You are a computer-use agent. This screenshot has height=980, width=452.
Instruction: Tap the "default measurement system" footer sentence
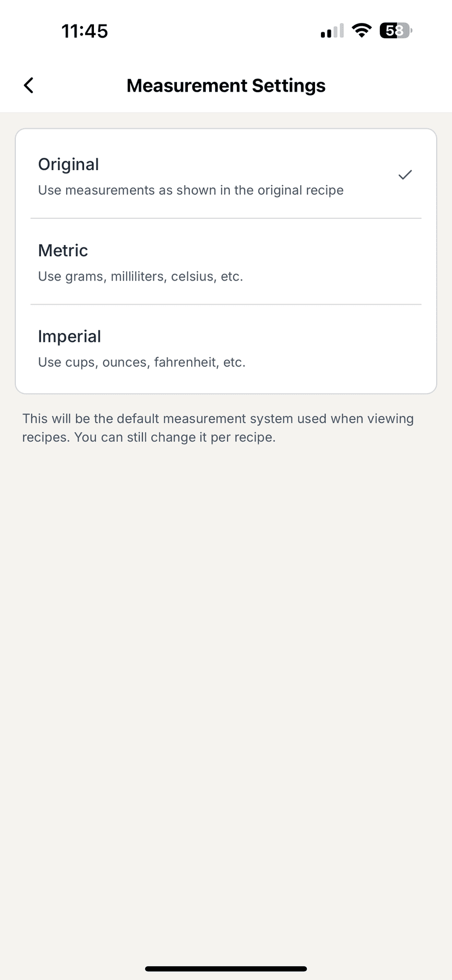click(x=218, y=419)
